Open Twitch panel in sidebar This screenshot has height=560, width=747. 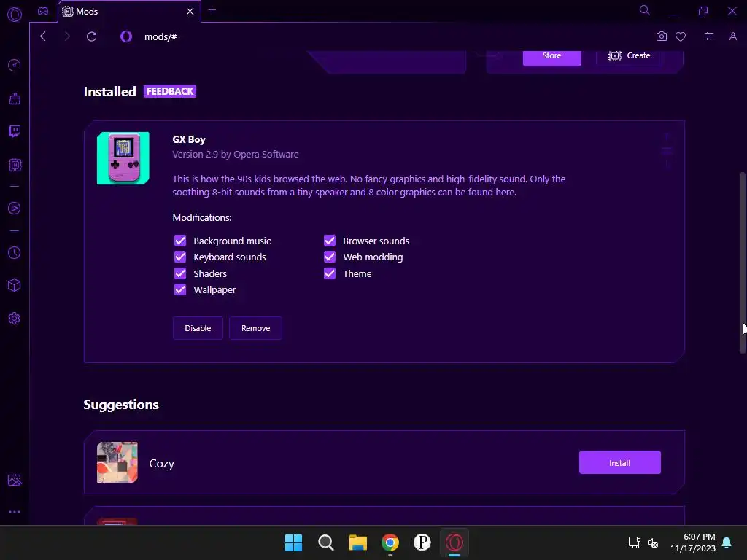click(x=15, y=131)
